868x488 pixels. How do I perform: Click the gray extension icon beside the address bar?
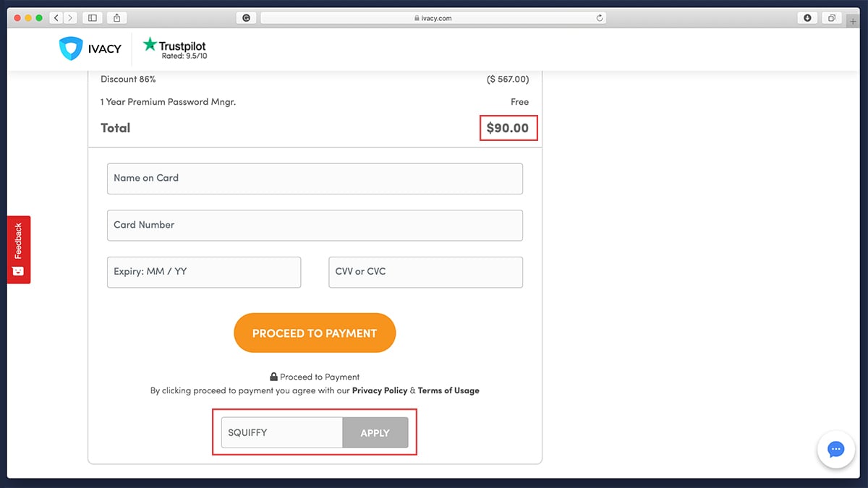pos(246,17)
